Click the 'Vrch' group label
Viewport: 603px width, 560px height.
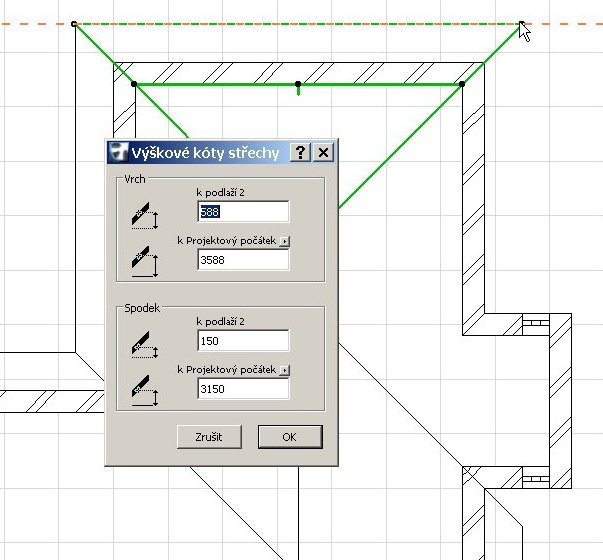point(135,179)
